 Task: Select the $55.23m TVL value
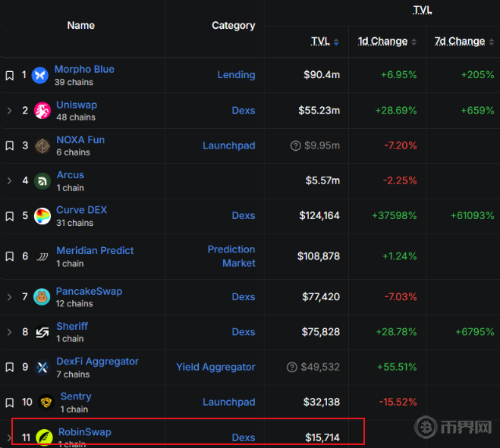[x=319, y=111]
